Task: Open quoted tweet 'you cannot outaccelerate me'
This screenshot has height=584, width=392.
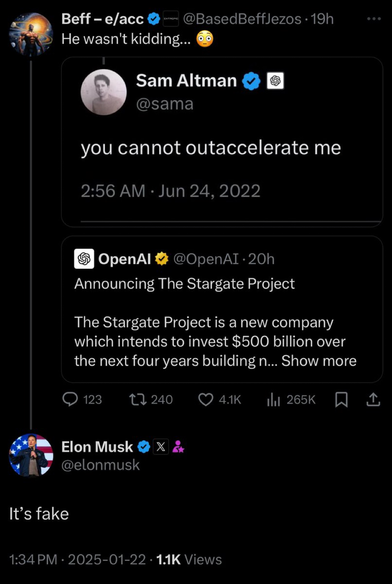Action: 211,148
